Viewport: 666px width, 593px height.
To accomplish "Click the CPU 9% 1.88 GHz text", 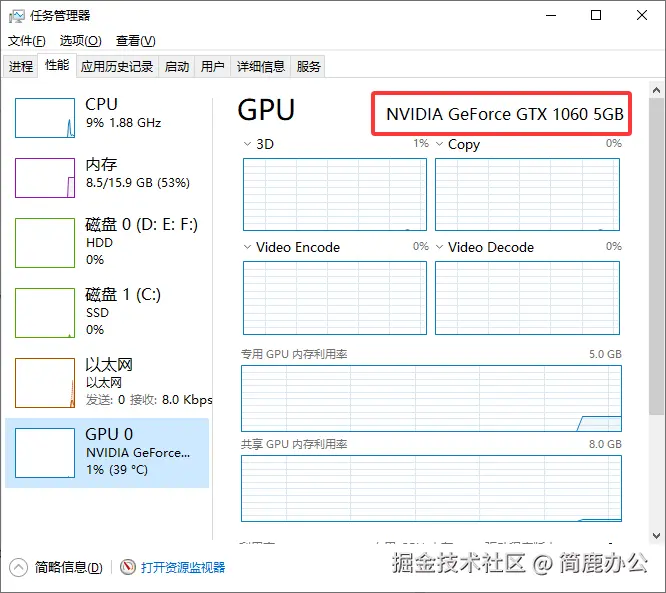I will tap(123, 123).
